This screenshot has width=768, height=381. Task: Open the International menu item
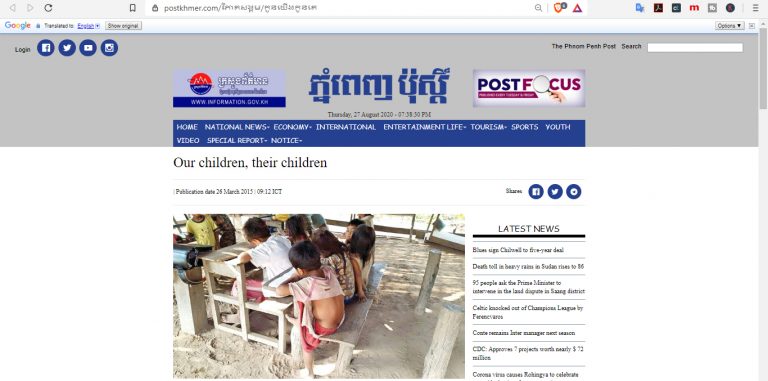click(346, 127)
